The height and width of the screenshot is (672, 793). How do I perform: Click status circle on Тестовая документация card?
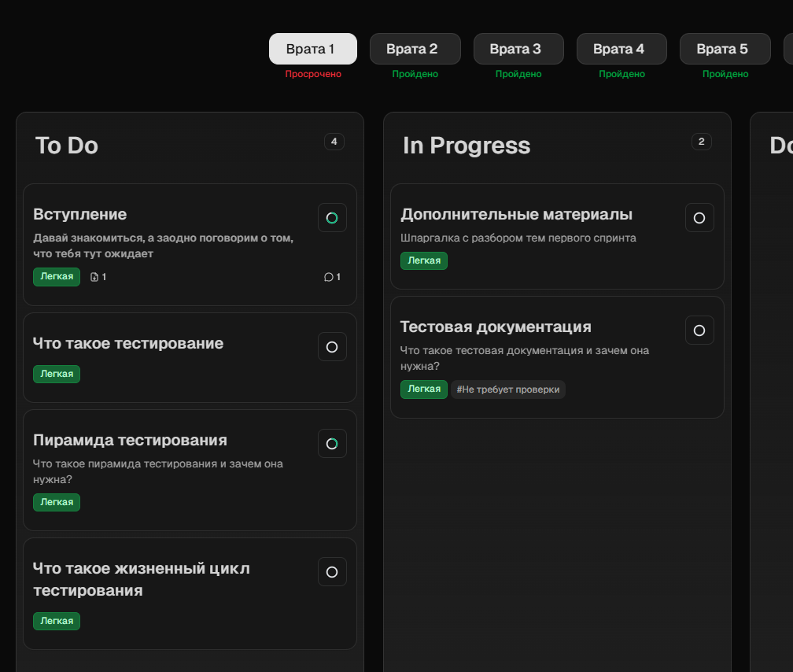[699, 330]
